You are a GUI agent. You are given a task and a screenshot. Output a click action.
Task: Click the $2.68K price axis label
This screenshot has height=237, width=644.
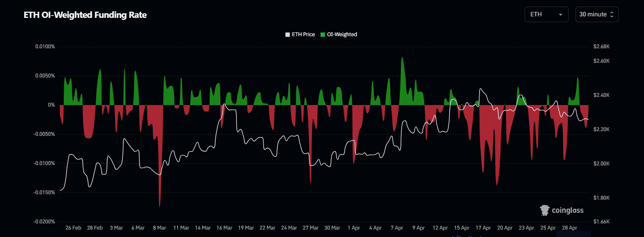coord(601,47)
